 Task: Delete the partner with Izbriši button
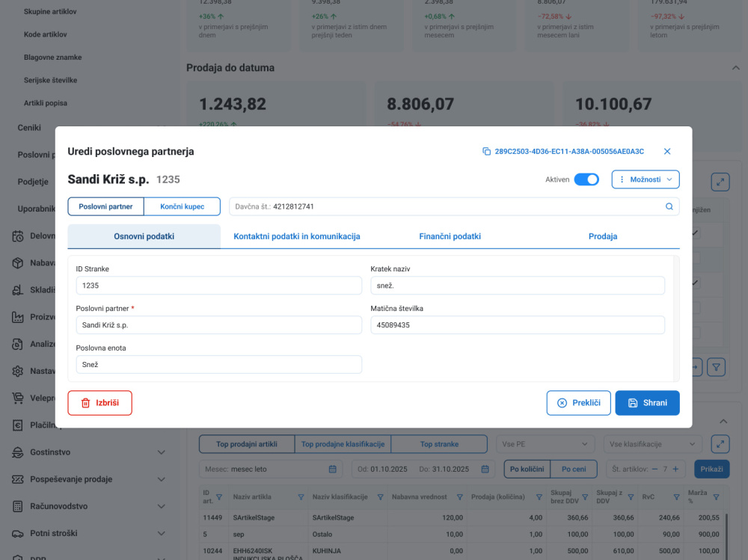(99, 403)
